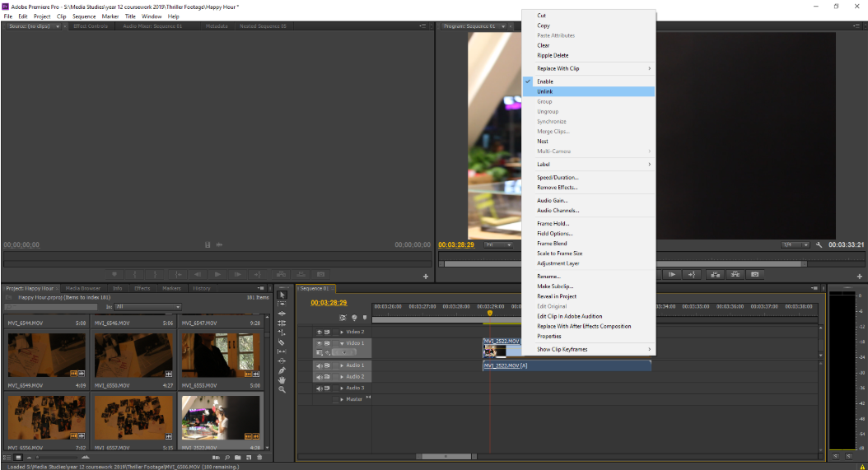Open the Source monitor button editor plus
This screenshot has height=470, width=868.
click(426, 277)
